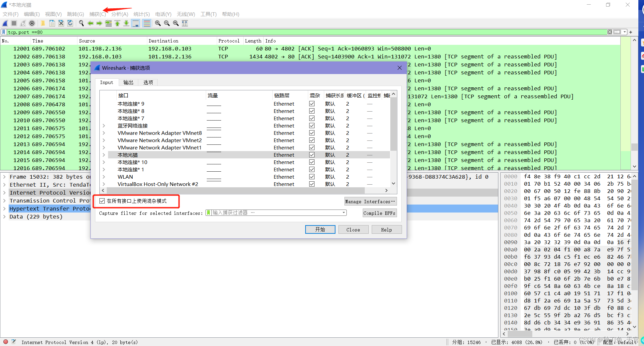Zoom out main window text

click(x=167, y=23)
